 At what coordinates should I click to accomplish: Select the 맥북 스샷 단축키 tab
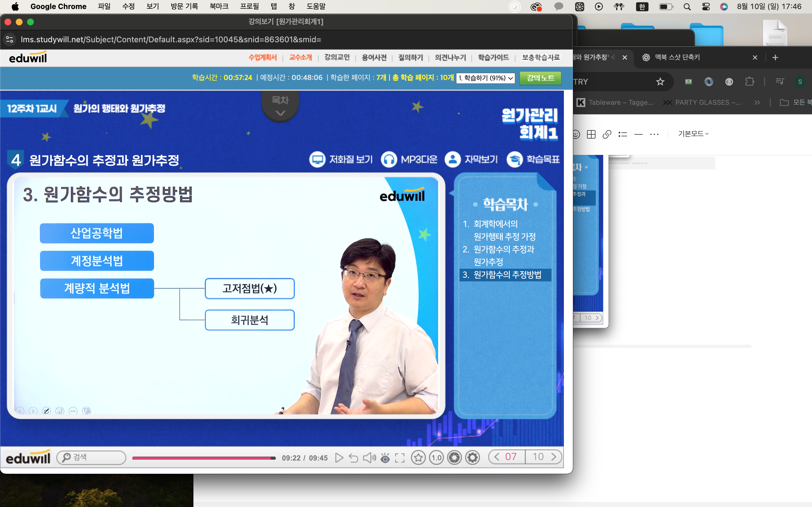coord(678,57)
